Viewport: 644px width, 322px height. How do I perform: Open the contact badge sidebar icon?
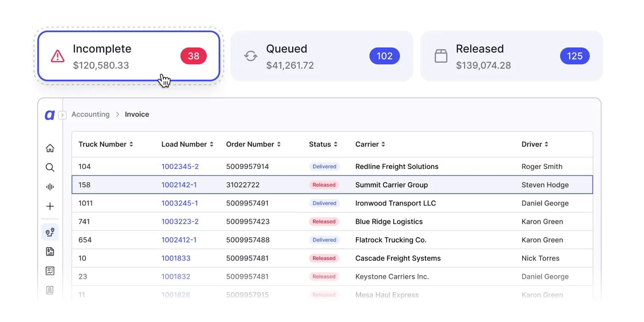[x=50, y=290]
